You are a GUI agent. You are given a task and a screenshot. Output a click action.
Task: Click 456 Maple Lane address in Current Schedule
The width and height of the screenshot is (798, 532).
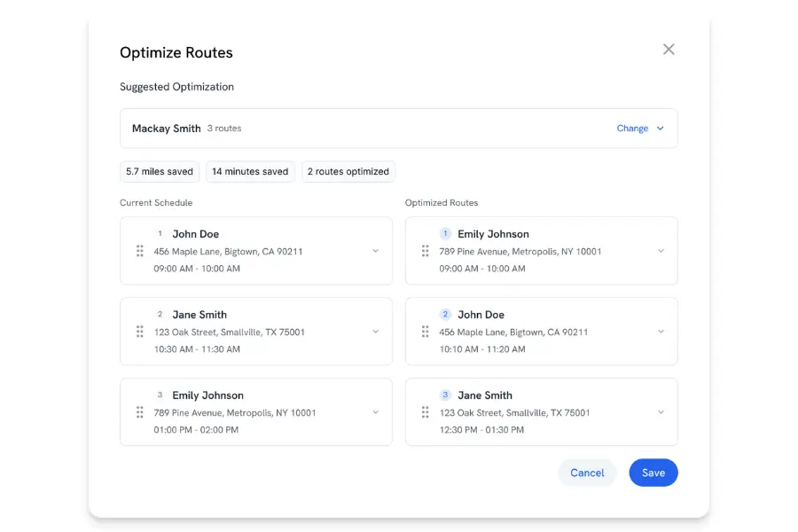(x=228, y=252)
